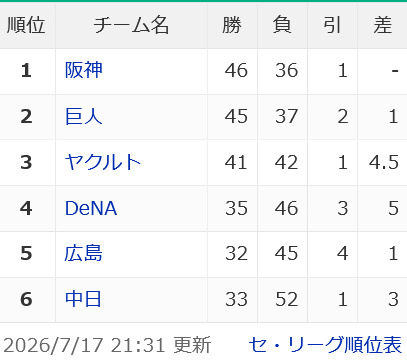The width and height of the screenshot is (407, 364).
Task: Open the 阪神 team link
Action: pos(84,70)
